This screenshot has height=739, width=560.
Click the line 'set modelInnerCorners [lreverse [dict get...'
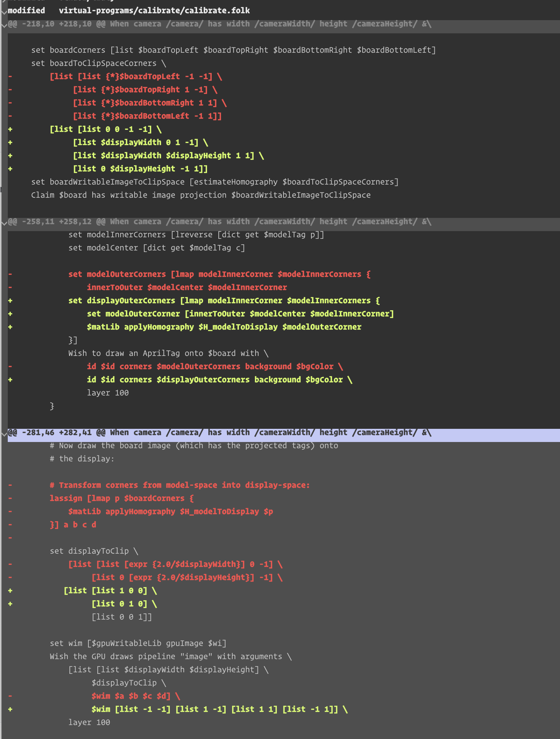coord(196,235)
